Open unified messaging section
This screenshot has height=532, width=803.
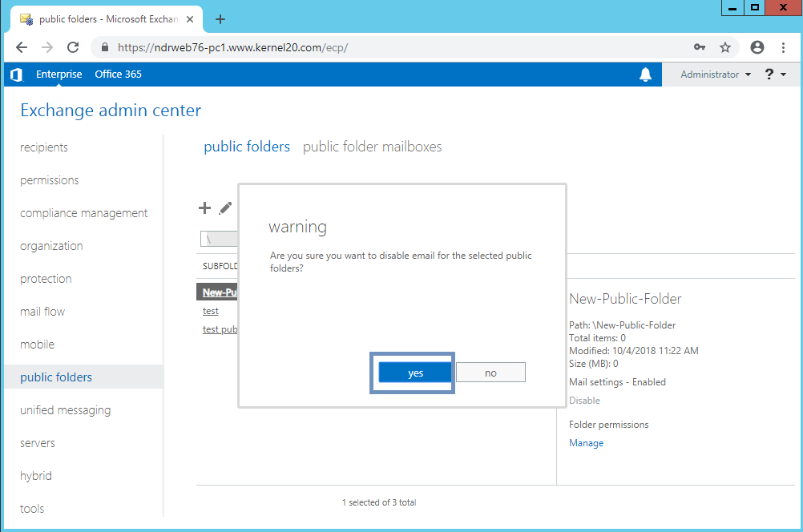[x=66, y=410]
